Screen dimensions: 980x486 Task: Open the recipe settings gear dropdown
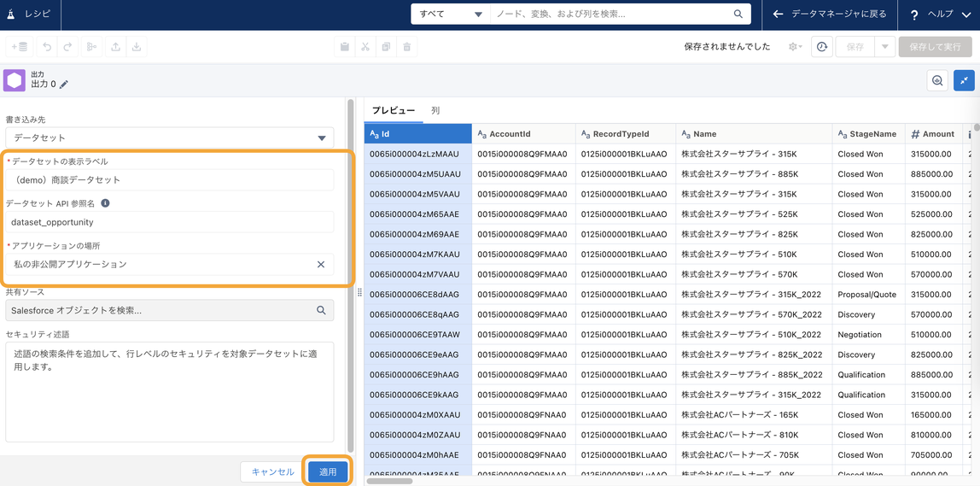coord(796,47)
